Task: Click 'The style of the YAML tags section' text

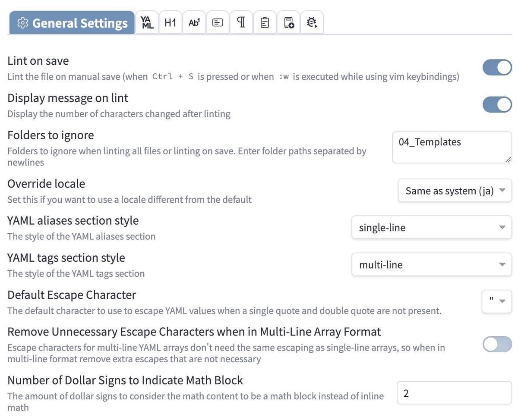Action: point(76,273)
